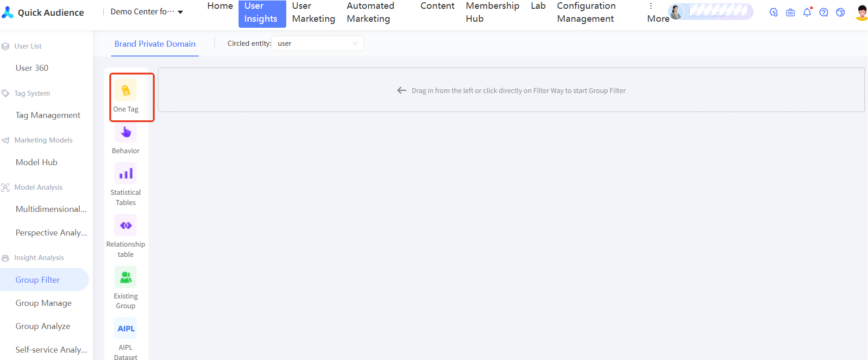Open the Automated Marketing menu
The image size is (868, 360).
pyautogui.click(x=371, y=12)
